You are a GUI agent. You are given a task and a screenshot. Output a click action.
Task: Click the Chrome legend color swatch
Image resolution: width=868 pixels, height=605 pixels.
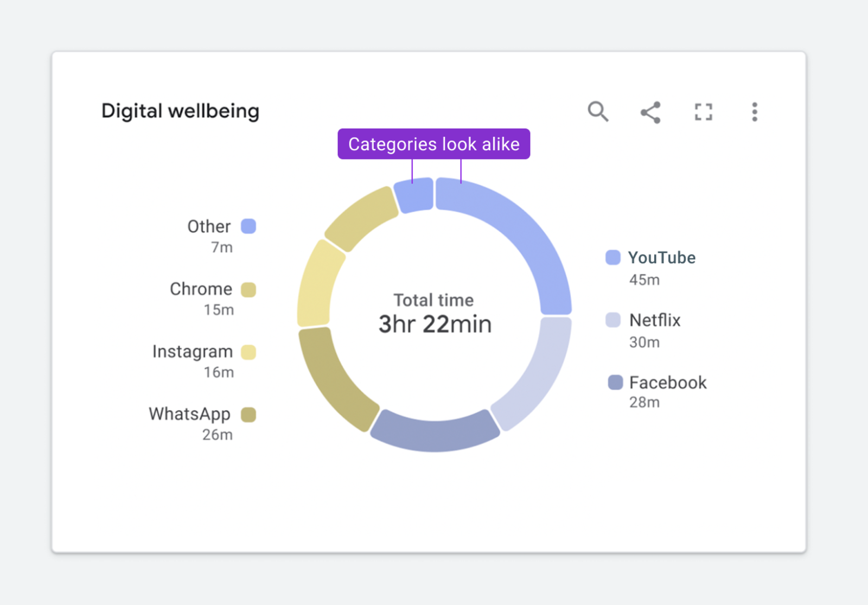click(248, 289)
